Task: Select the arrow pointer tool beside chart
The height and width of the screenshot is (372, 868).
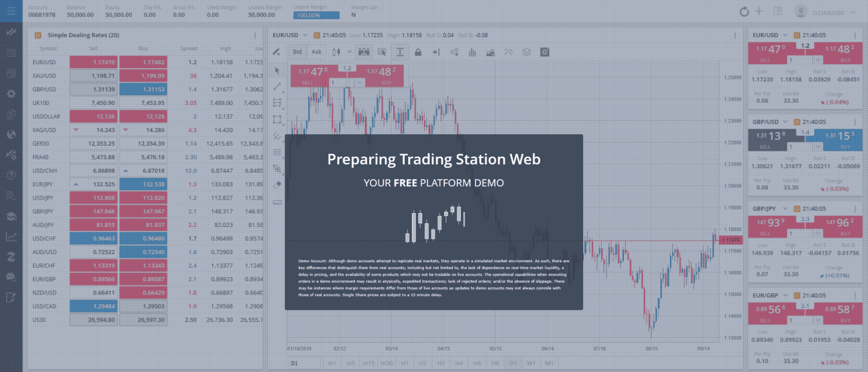Action: point(277,71)
